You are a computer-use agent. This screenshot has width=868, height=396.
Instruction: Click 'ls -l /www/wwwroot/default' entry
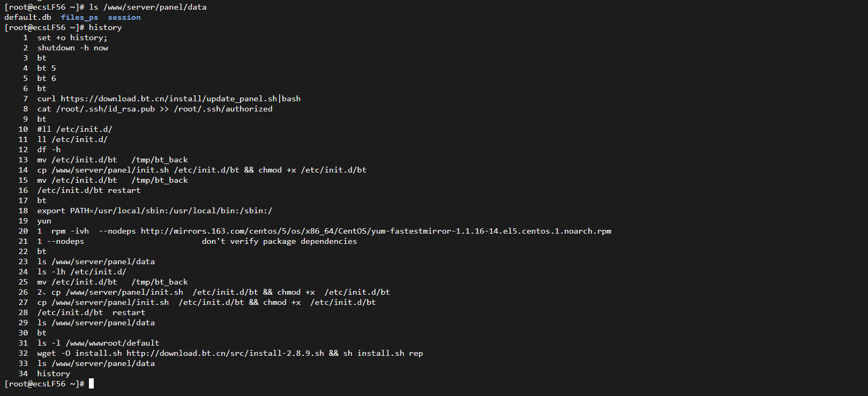(x=99, y=343)
